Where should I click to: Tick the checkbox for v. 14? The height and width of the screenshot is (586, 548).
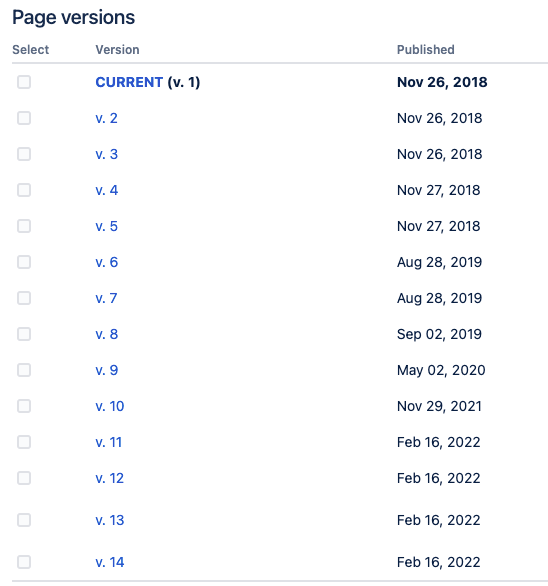pos(24,562)
